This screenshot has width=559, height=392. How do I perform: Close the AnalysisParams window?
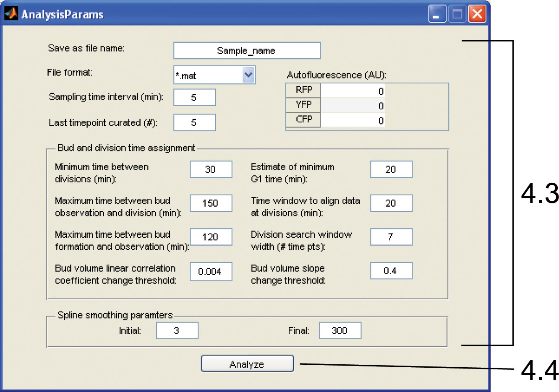477,14
